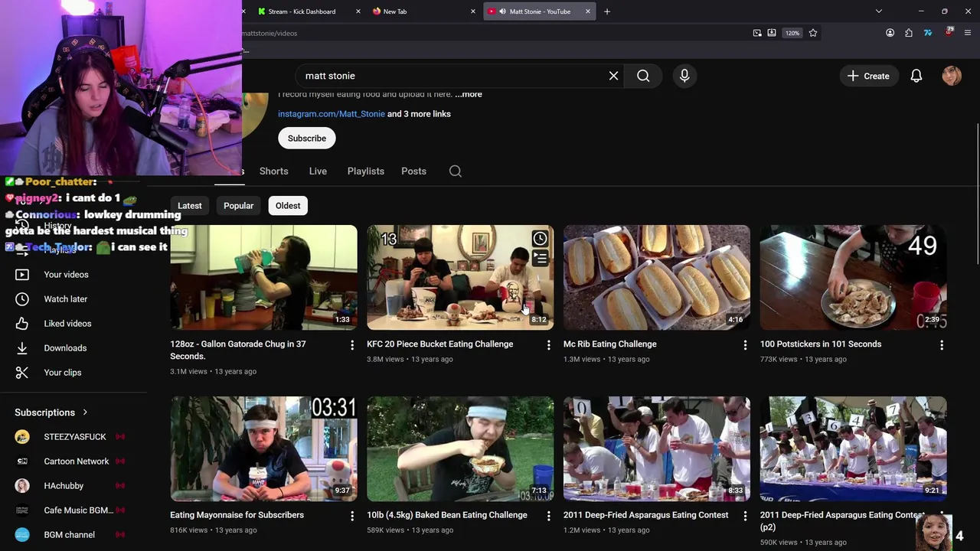The height and width of the screenshot is (551, 980).
Task: Play the Mc Rib Eating Challenge thumbnail
Action: click(657, 277)
